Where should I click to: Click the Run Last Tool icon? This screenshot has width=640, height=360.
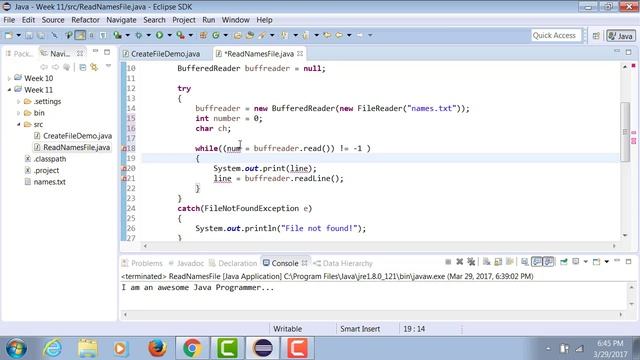coord(180,36)
